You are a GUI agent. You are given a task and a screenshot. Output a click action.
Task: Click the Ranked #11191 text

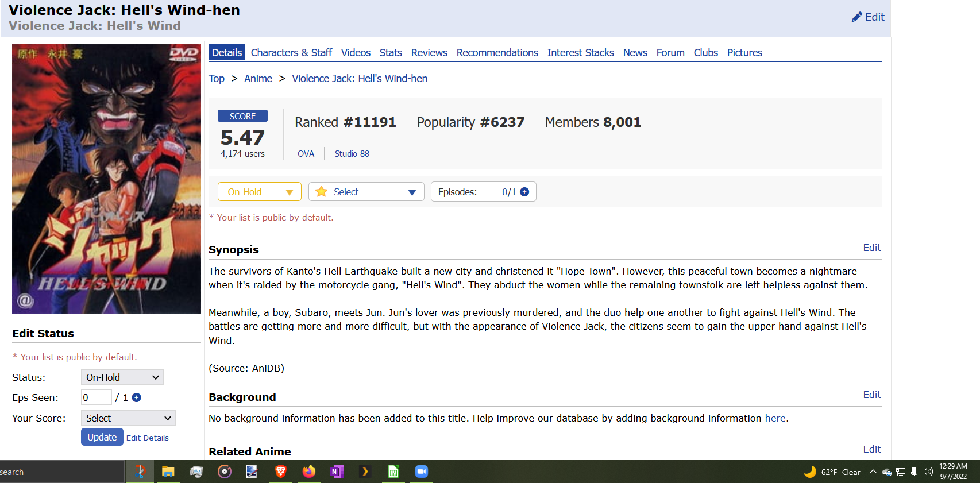click(345, 122)
